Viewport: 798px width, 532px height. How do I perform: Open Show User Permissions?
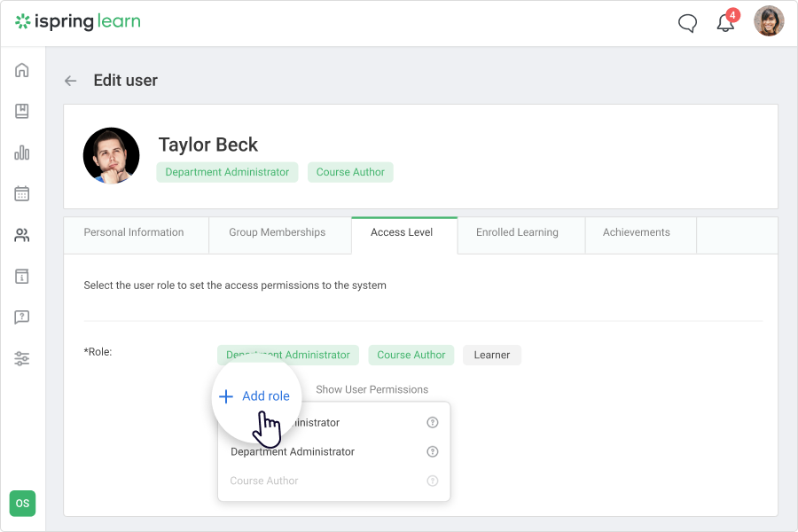tap(372, 389)
